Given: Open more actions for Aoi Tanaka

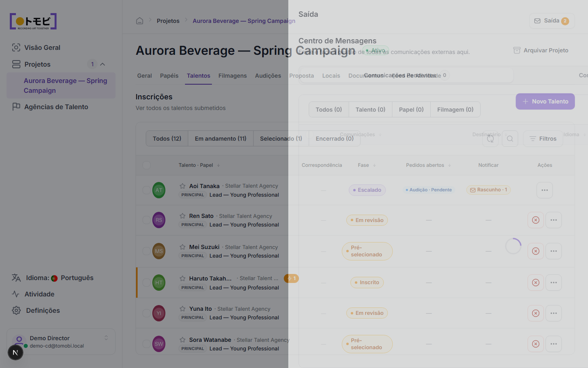Looking at the screenshot, I should pos(545,190).
